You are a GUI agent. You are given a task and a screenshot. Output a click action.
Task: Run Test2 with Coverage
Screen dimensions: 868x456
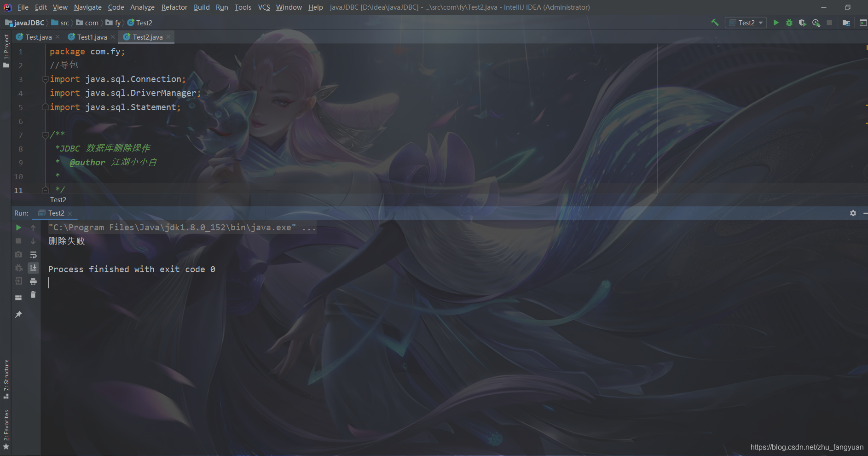tap(803, 23)
